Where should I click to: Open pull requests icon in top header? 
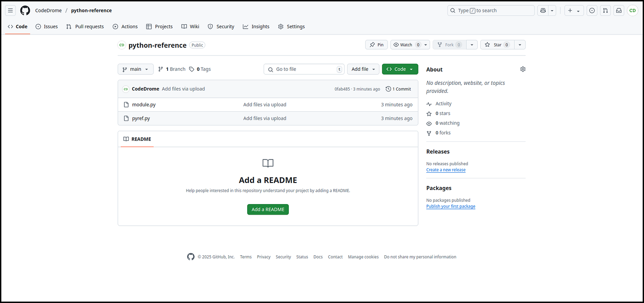click(606, 11)
